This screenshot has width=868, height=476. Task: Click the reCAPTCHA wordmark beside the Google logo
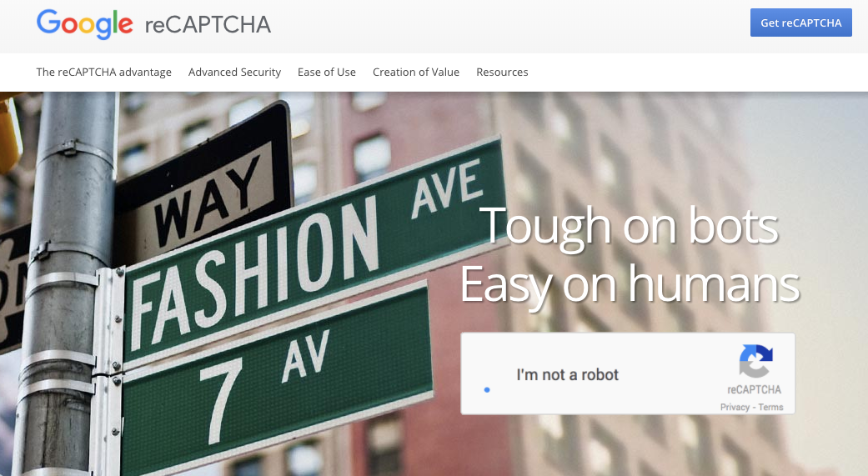(208, 25)
